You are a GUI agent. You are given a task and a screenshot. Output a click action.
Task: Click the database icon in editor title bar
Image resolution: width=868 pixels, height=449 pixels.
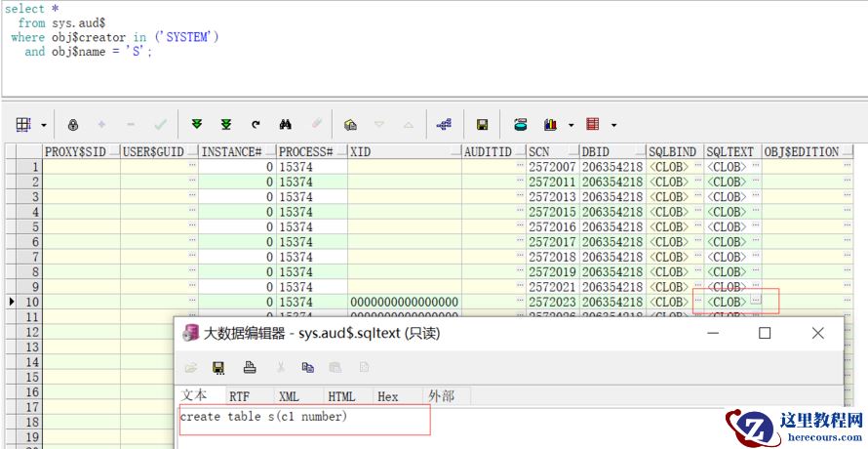[x=190, y=333]
